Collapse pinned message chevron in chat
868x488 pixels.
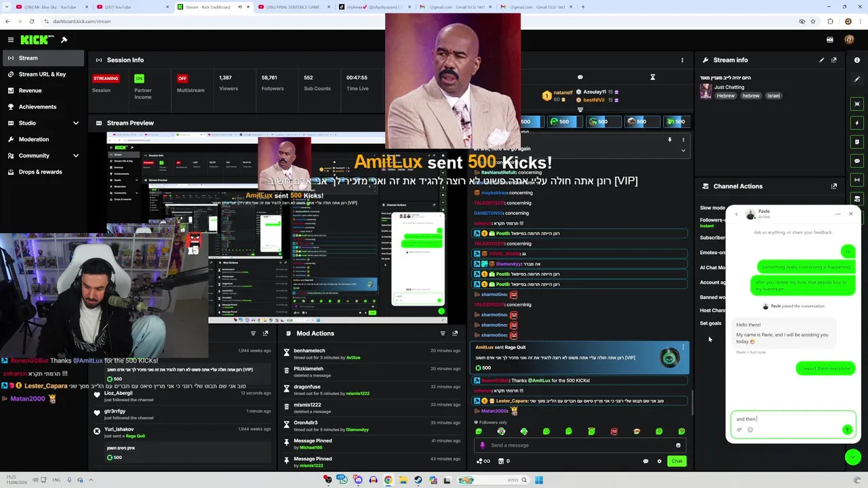tap(683, 150)
